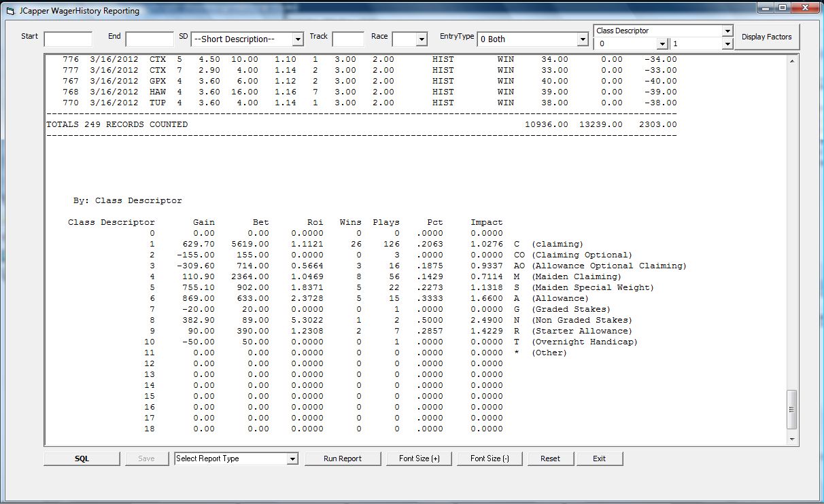The height and width of the screenshot is (504, 824).
Task: Click the '(Allowance Optional Claiming)' label
Action: [x=609, y=266]
